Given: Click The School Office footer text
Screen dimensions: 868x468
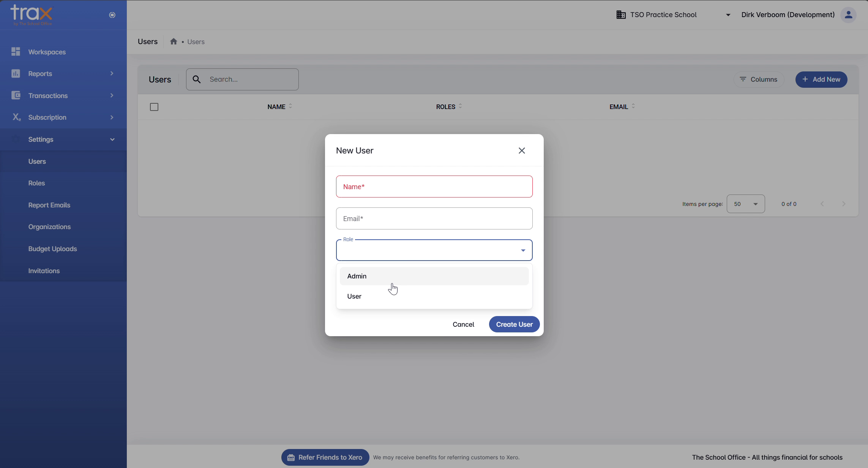Looking at the screenshot, I should click(767, 457).
